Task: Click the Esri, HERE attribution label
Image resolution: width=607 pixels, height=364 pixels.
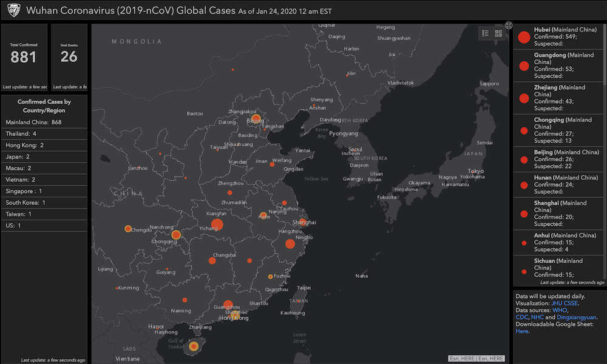Action: (476, 359)
